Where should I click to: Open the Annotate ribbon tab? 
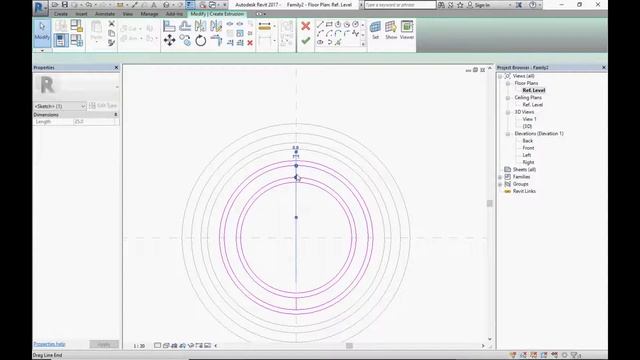pos(105,14)
